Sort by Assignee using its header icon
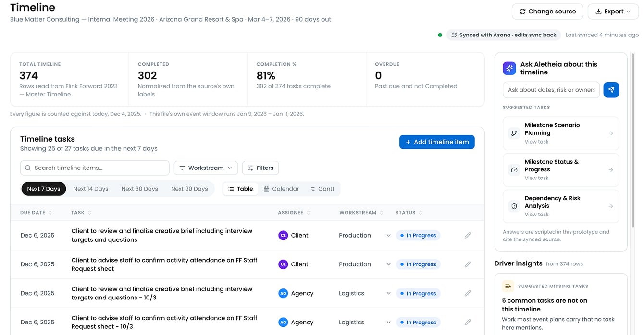Screen dimensions: 644x335 coord(308,213)
